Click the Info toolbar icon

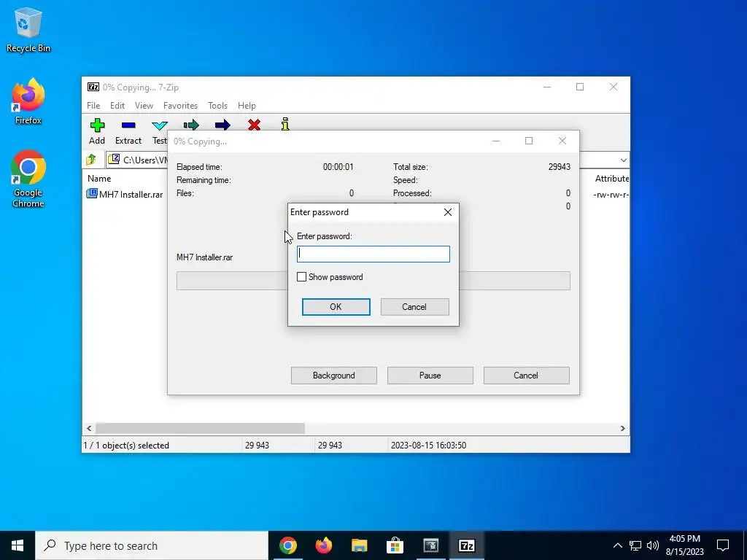pyautogui.click(x=285, y=124)
